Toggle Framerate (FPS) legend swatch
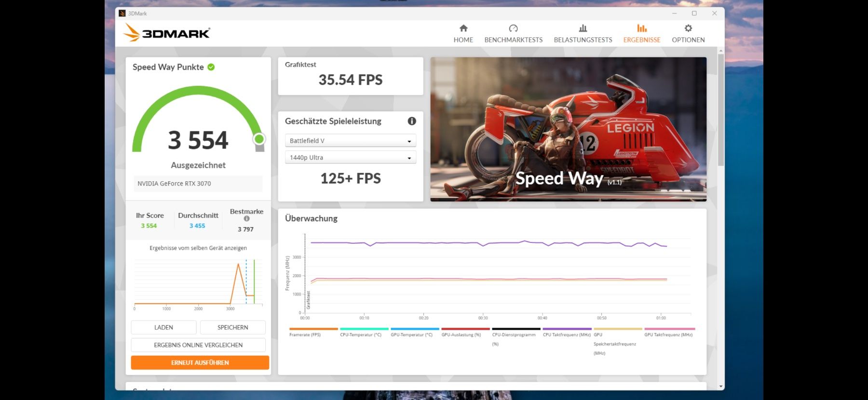The image size is (868, 400). coord(313,329)
